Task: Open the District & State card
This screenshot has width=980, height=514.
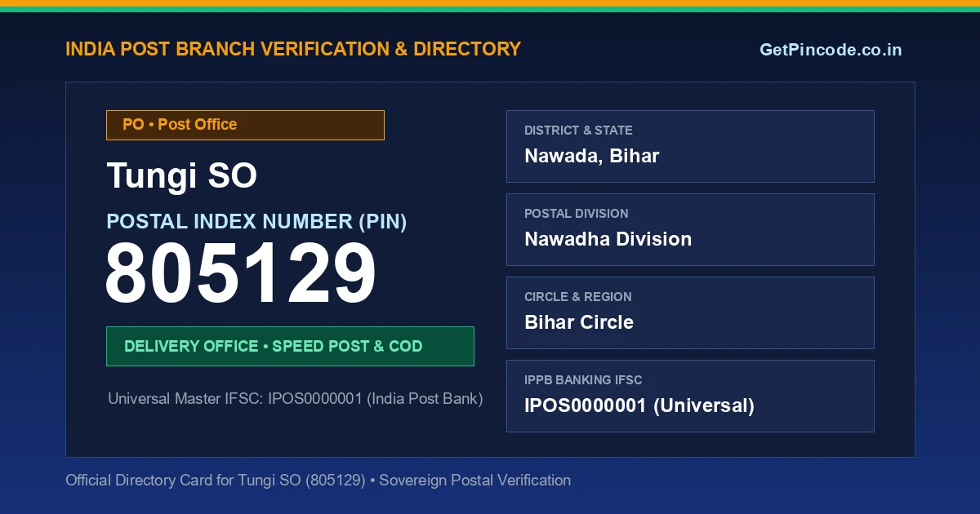Action: click(690, 146)
